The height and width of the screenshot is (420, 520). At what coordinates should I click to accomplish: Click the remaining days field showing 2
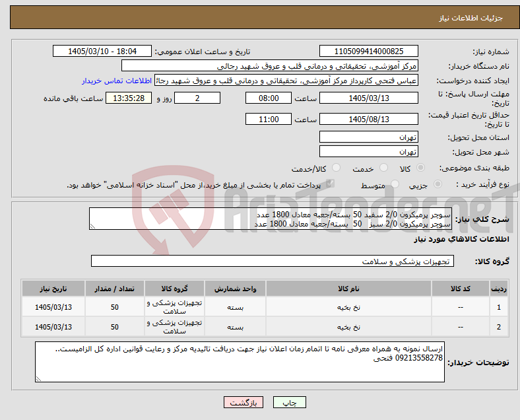tap(197, 98)
